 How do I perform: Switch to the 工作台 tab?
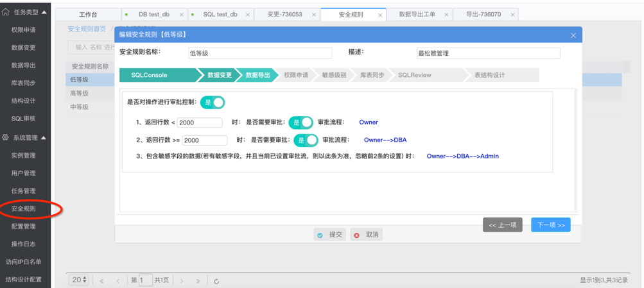[88, 14]
